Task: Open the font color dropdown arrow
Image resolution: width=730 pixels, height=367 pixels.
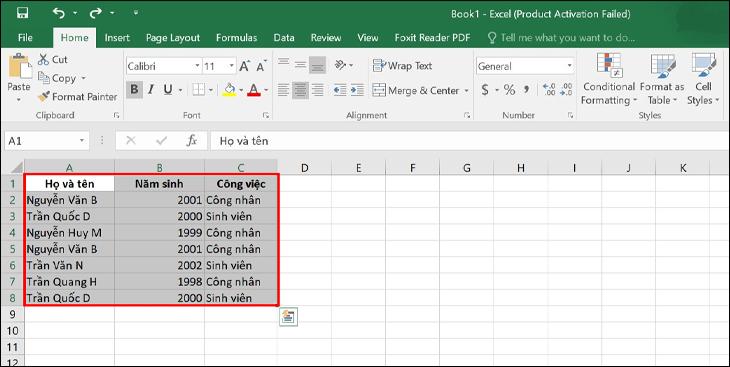Action: [266, 89]
